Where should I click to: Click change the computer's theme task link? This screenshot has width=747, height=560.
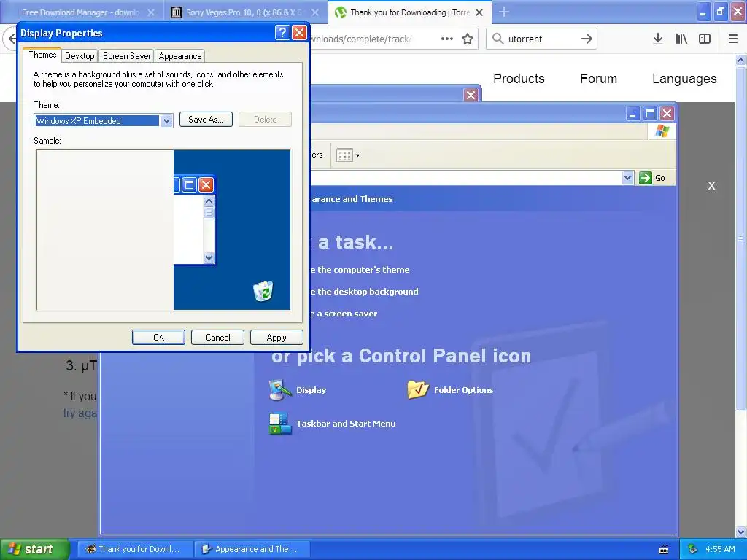tap(360, 270)
